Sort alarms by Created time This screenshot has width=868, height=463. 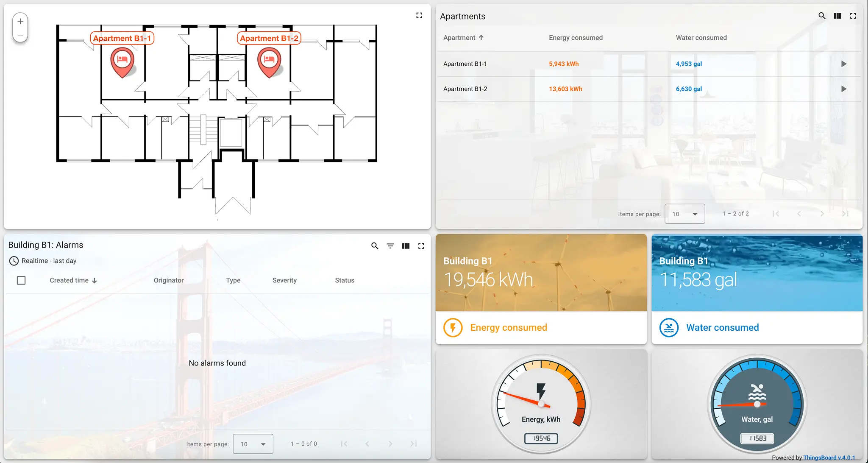(69, 280)
